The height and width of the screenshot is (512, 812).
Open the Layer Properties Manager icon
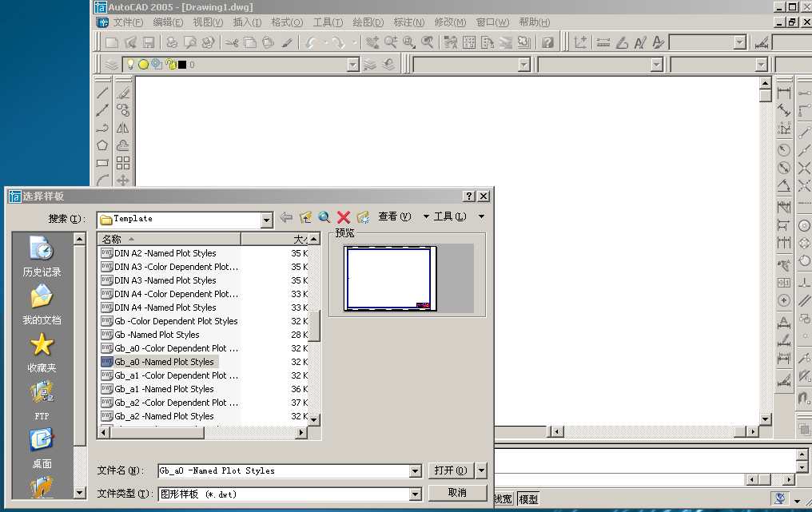point(111,65)
